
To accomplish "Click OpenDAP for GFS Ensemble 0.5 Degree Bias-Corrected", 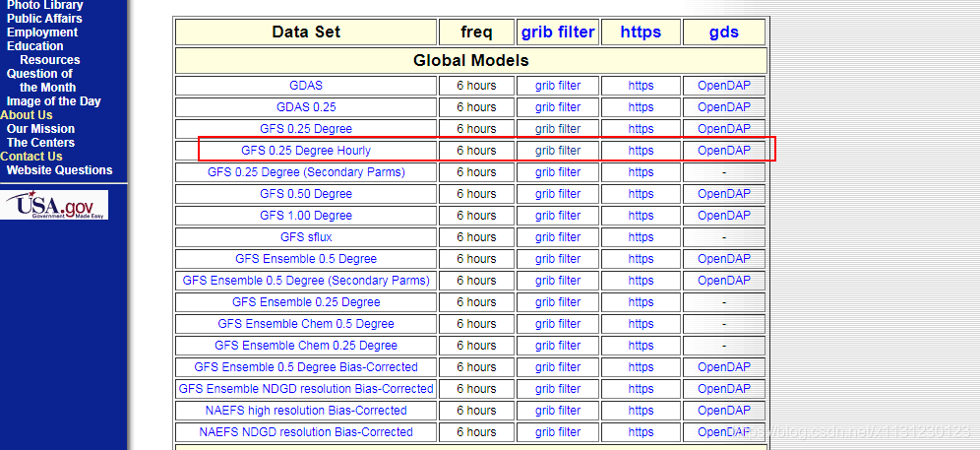I will pos(724,366).
